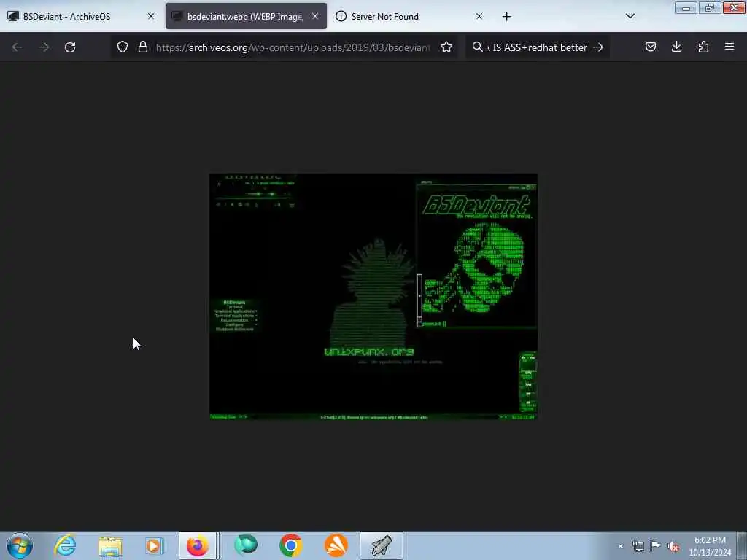Close the Server Not Found tab
Viewport: 747px width, 560px height.
[479, 16]
